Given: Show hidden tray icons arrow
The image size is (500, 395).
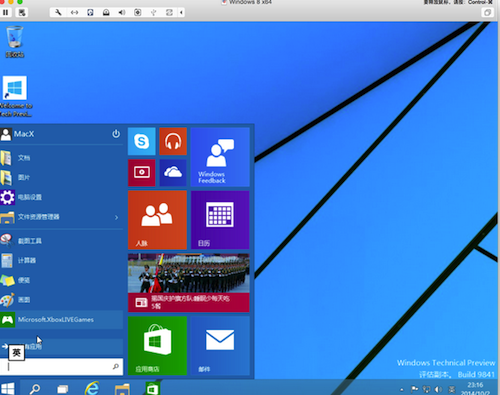Looking at the screenshot, I should [402, 389].
